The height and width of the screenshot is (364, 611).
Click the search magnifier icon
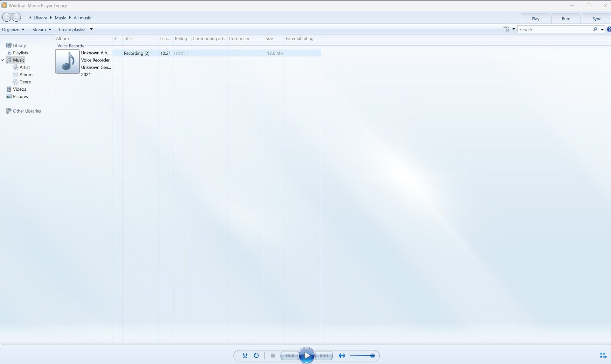coord(595,29)
